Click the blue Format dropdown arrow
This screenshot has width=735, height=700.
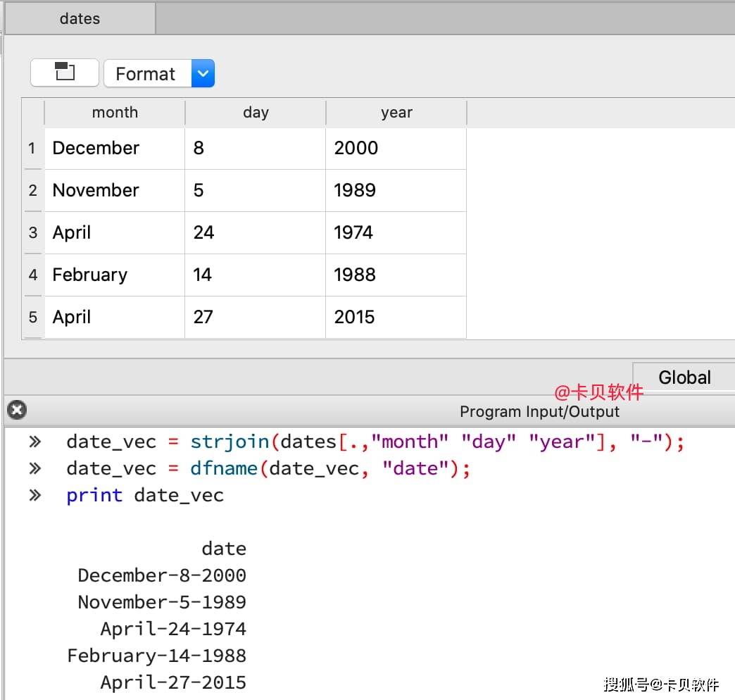(203, 73)
